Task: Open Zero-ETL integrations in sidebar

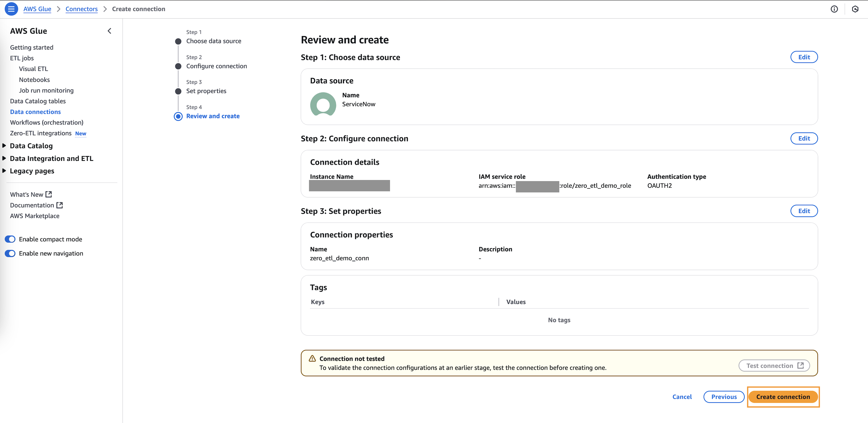Action: pos(40,133)
